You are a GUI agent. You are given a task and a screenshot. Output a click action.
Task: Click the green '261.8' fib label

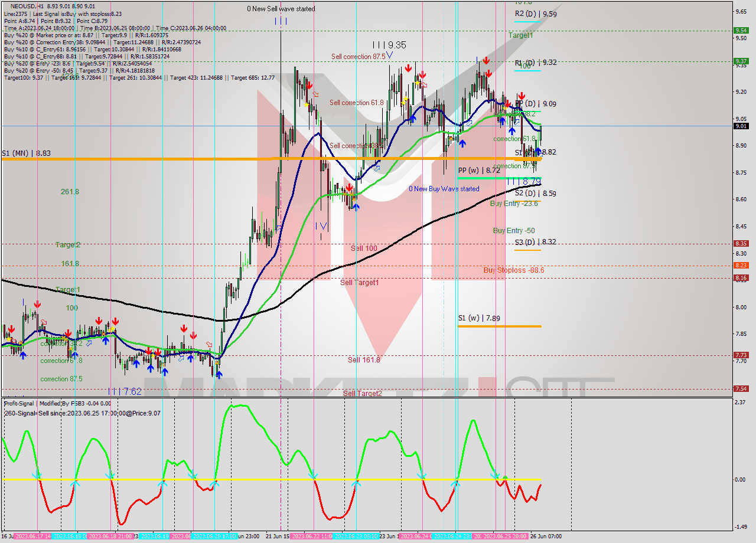(x=70, y=192)
